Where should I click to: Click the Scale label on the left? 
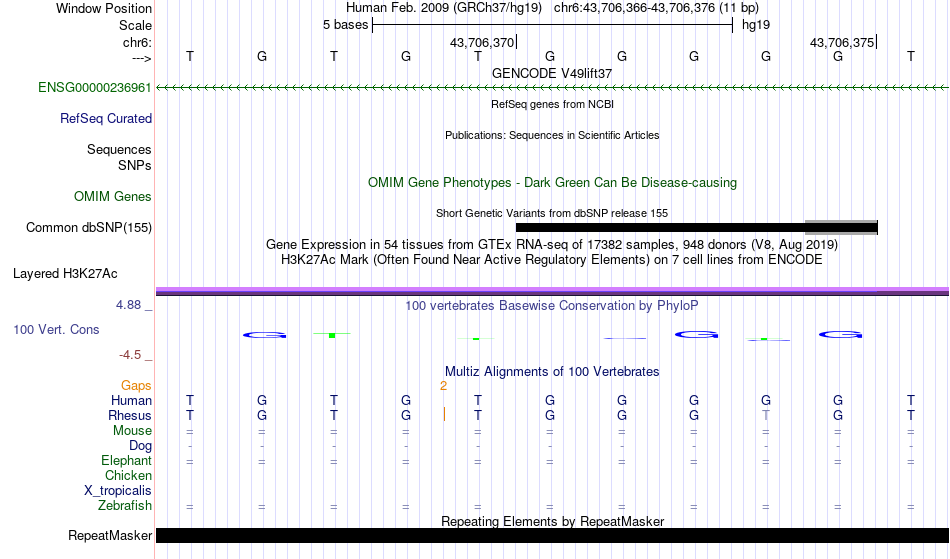[135, 25]
